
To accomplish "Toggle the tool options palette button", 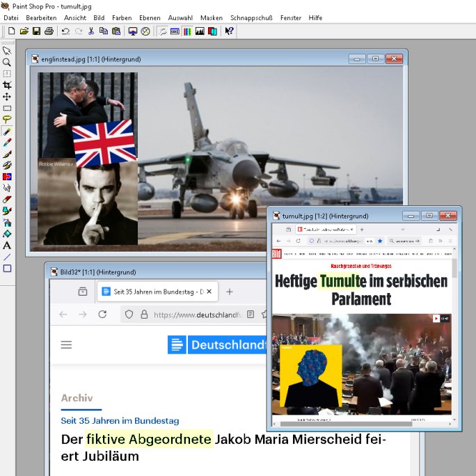I will (x=175, y=31).
